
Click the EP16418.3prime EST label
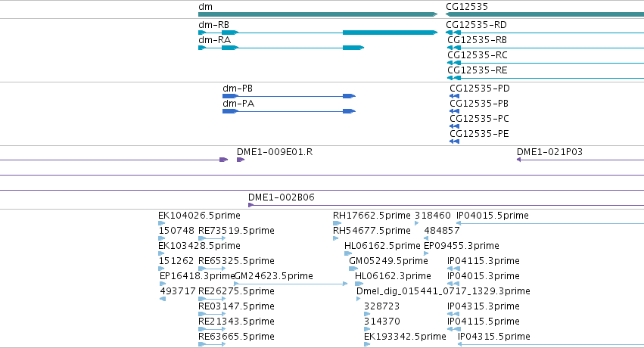(197, 277)
